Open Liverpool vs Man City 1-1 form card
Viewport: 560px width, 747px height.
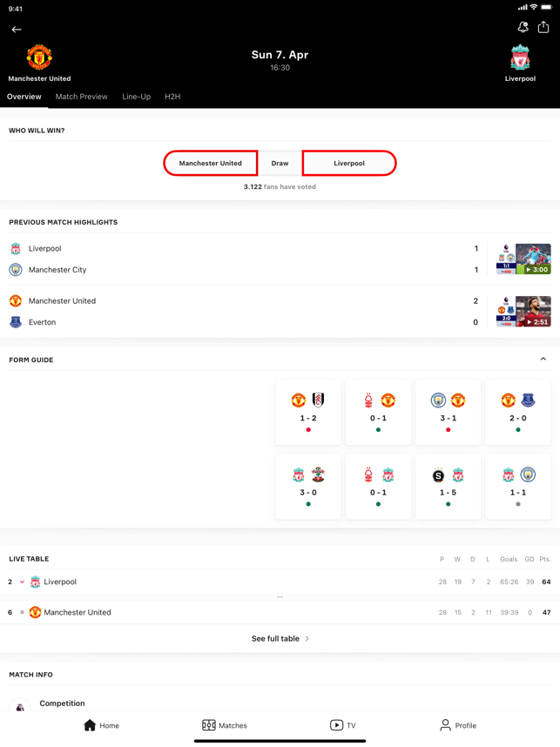(x=518, y=487)
